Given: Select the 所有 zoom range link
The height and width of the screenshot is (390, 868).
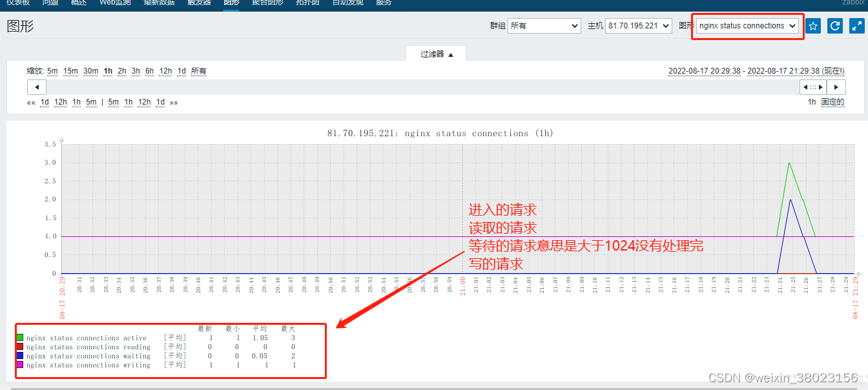Looking at the screenshot, I should [x=198, y=71].
